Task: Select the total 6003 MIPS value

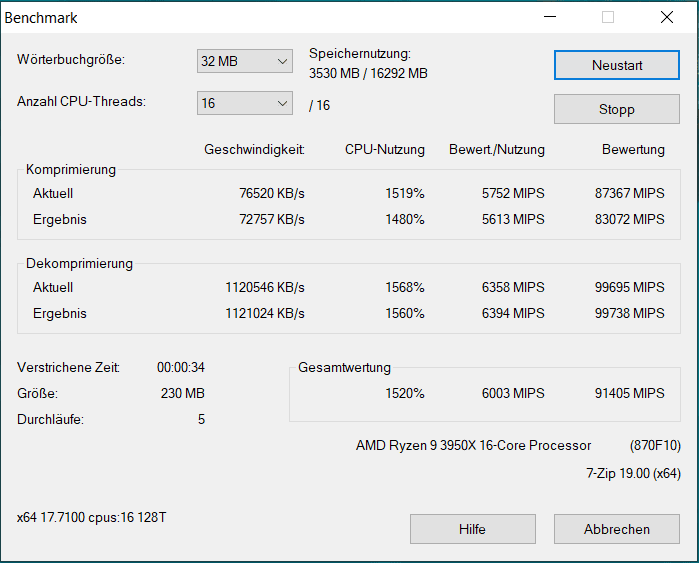Action: coord(513,393)
